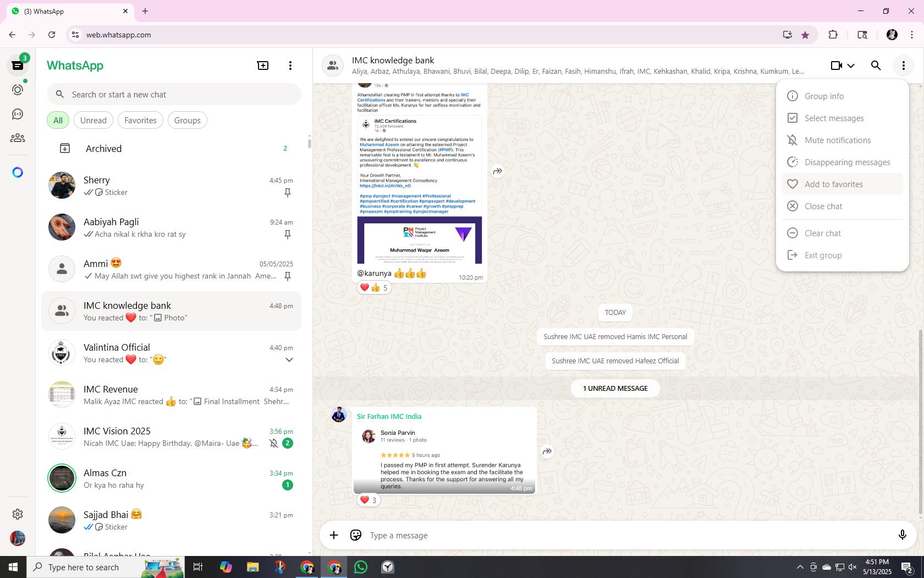Forward Sir Farhan's review photo message
The height and width of the screenshot is (578, 924).
point(547,451)
